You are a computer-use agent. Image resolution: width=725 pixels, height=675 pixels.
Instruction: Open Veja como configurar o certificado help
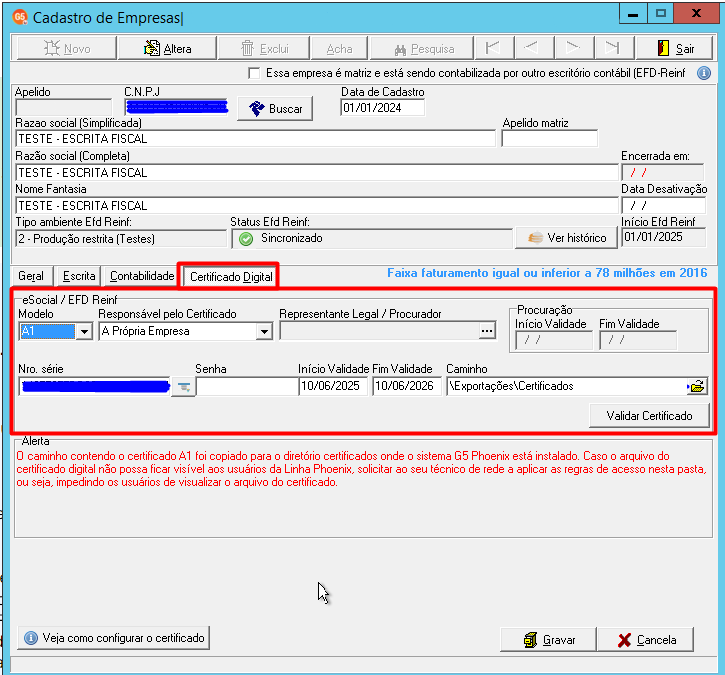114,638
